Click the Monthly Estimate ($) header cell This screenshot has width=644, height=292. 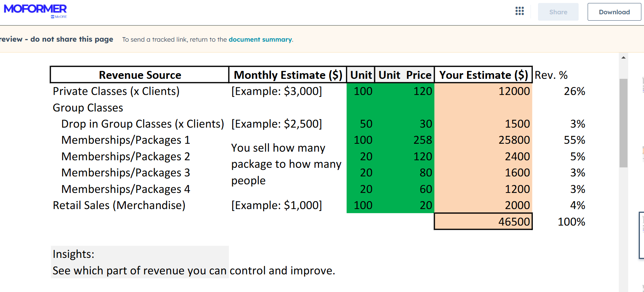(x=288, y=75)
